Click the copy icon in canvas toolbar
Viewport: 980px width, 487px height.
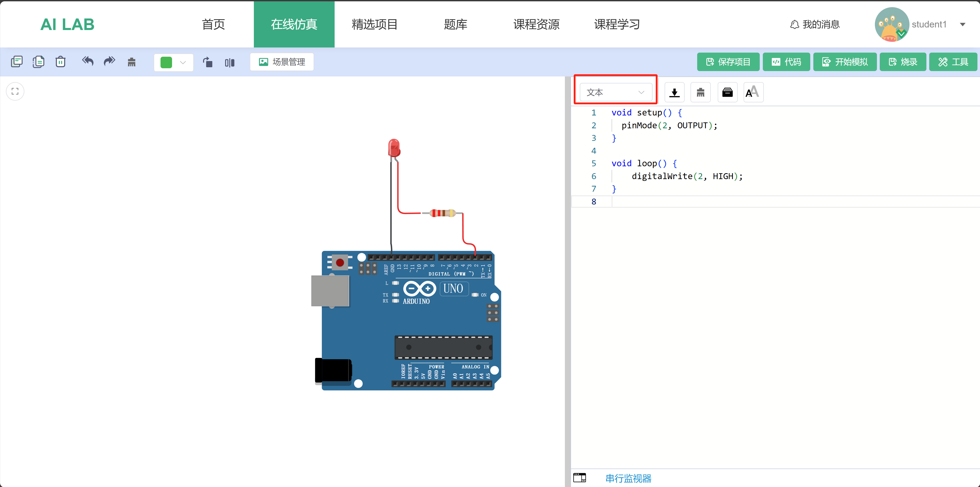[x=17, y=62]
